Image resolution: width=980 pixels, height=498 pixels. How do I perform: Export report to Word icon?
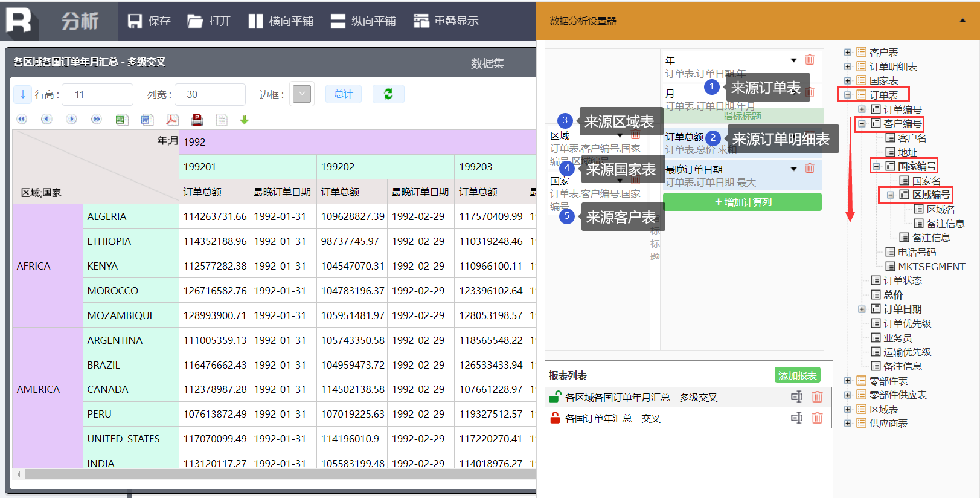pos(147,120)
